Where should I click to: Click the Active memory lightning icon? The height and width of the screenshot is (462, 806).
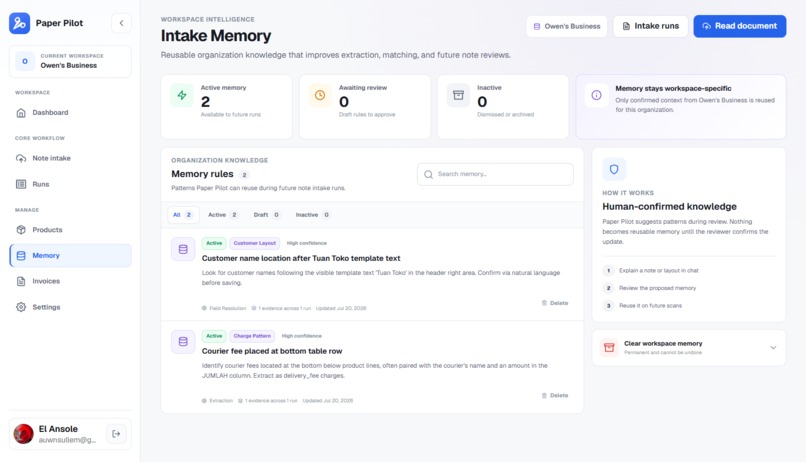point(182,95)
